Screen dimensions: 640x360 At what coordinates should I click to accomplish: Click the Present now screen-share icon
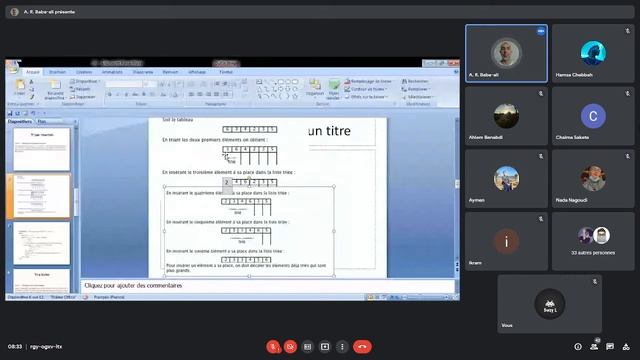click(x=325, y=347)
